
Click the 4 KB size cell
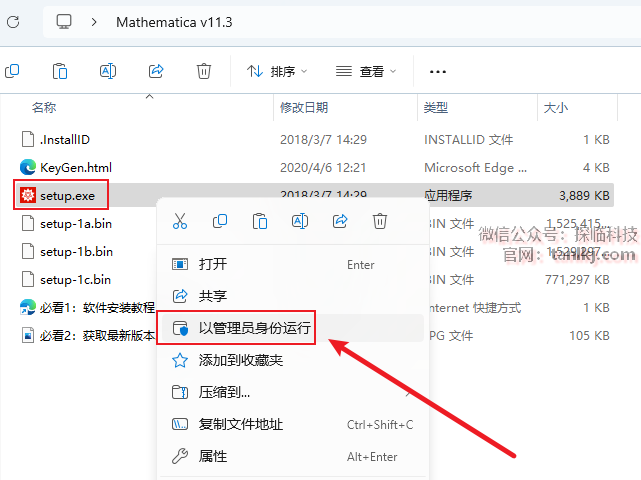click(x=596, y=168)
